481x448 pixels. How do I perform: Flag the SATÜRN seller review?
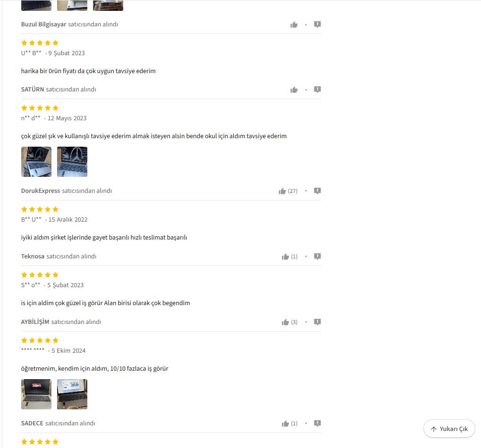(x=318, y=90)
